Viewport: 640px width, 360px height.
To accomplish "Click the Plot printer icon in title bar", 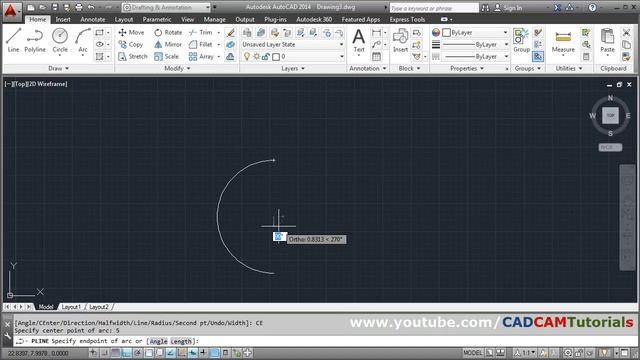I will [x=79, y=7].
